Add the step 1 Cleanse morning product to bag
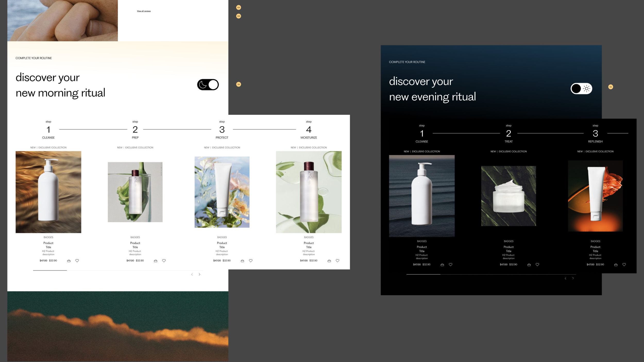 [69, 261]
